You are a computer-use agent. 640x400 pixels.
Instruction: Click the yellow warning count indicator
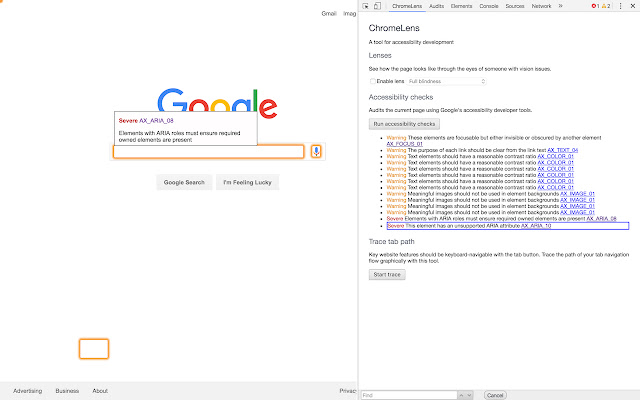point(606,6)
